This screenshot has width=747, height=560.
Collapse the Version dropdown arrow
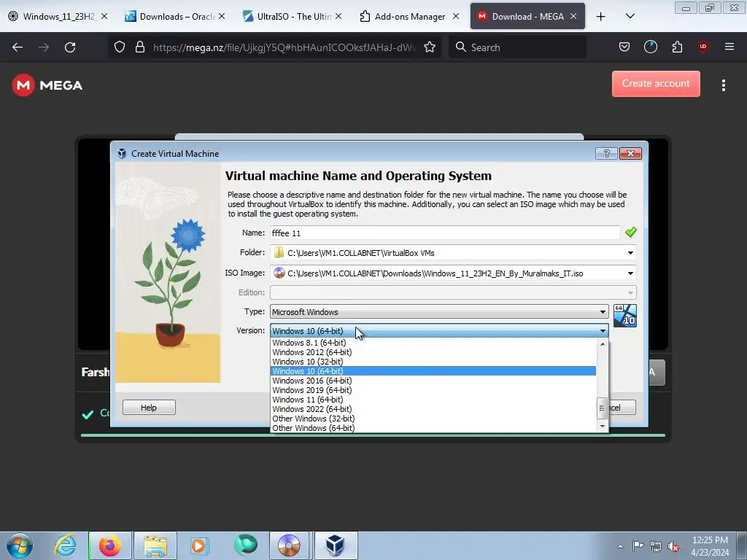click(603, 331)
